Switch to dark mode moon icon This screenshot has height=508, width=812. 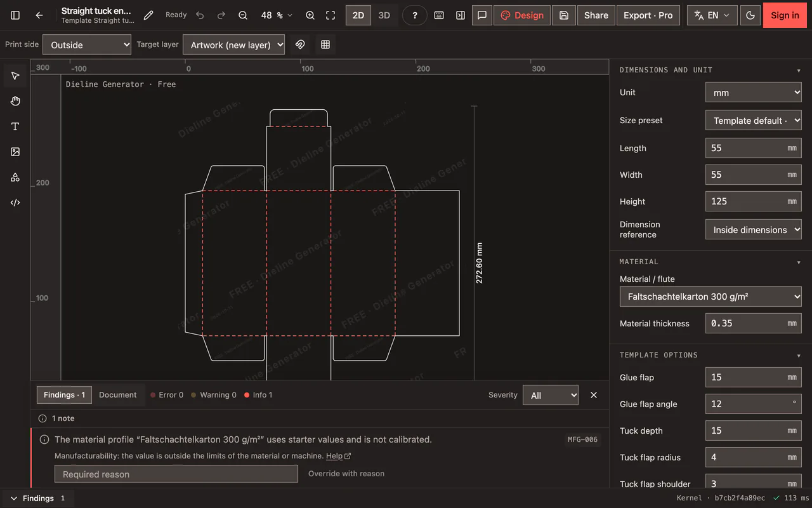pyautogui.click(x=750, y=15)
